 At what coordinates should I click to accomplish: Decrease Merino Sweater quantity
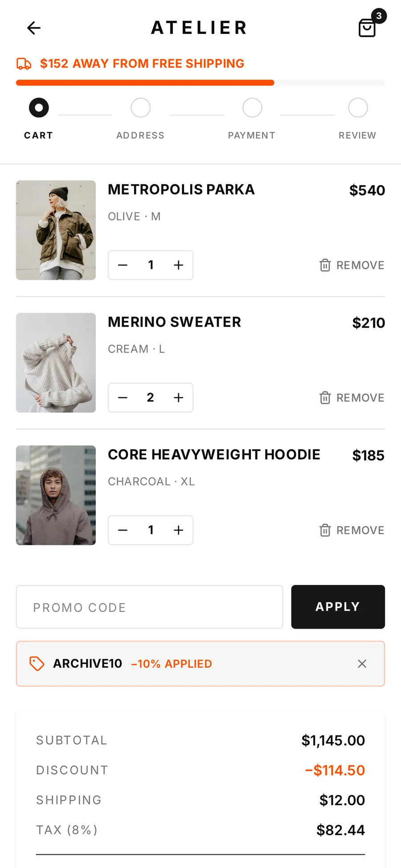click(123, 398)
